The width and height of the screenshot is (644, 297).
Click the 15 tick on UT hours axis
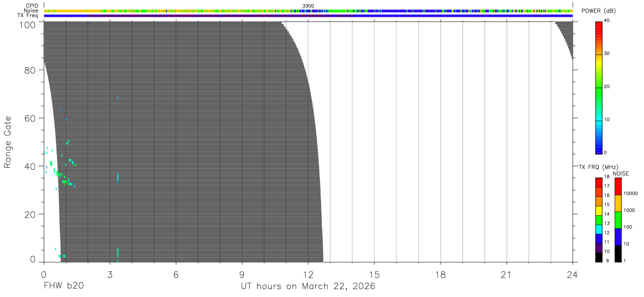click(374, 274)
